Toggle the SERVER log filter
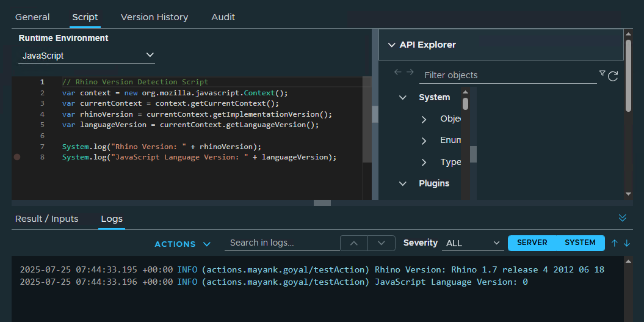 click(x=532, y=243)
